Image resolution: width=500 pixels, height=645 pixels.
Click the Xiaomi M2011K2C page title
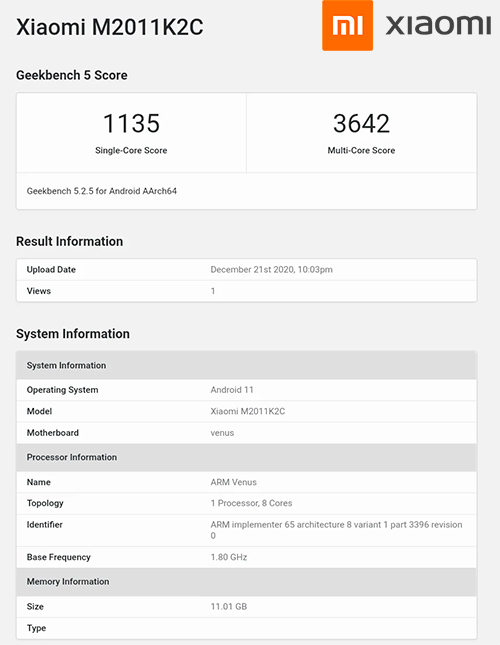pyautogui.click(x=109, y=27)
